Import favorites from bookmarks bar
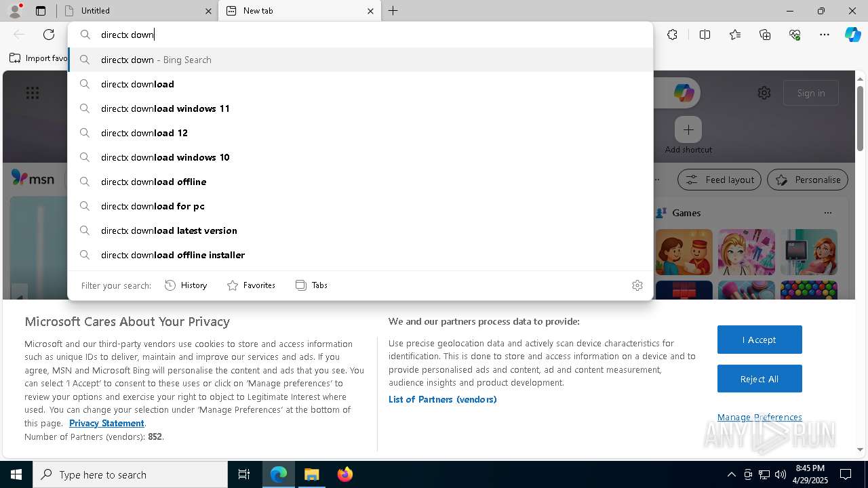 coord(39,58)
